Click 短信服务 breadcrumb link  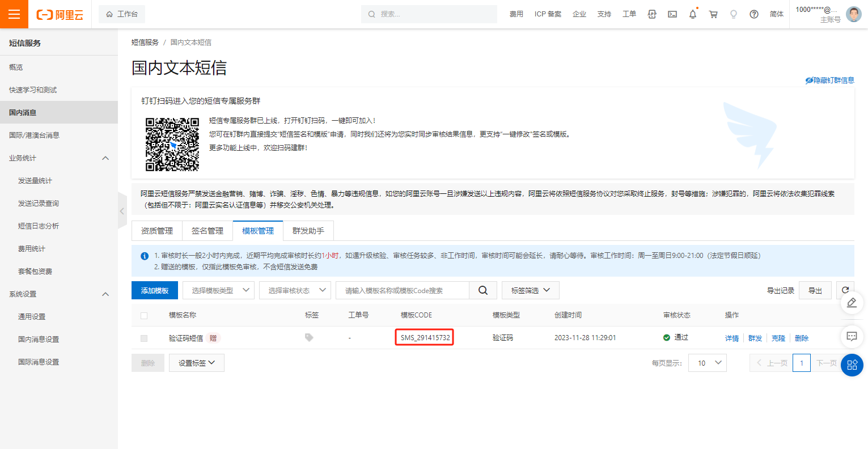click(145, 43)
